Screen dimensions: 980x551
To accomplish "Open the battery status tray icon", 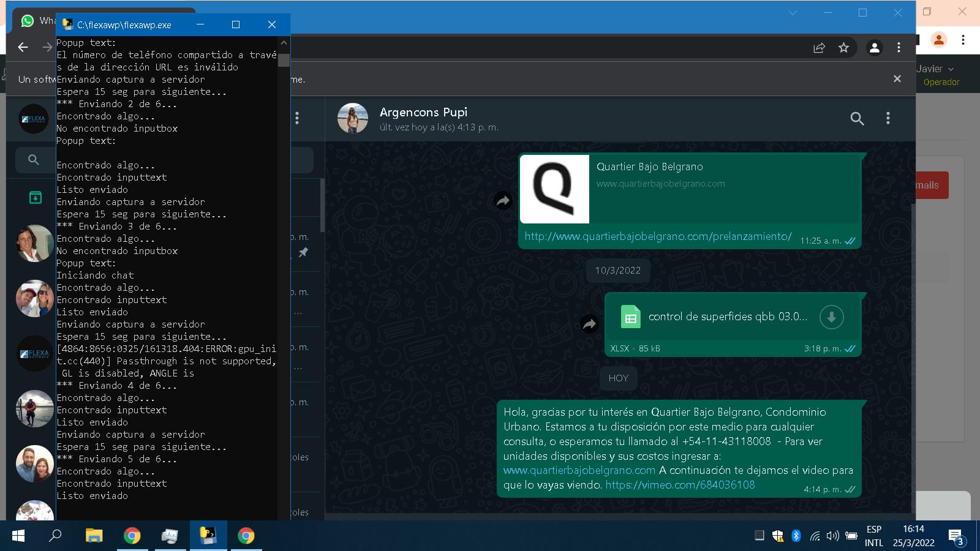I will click(851, 536).
